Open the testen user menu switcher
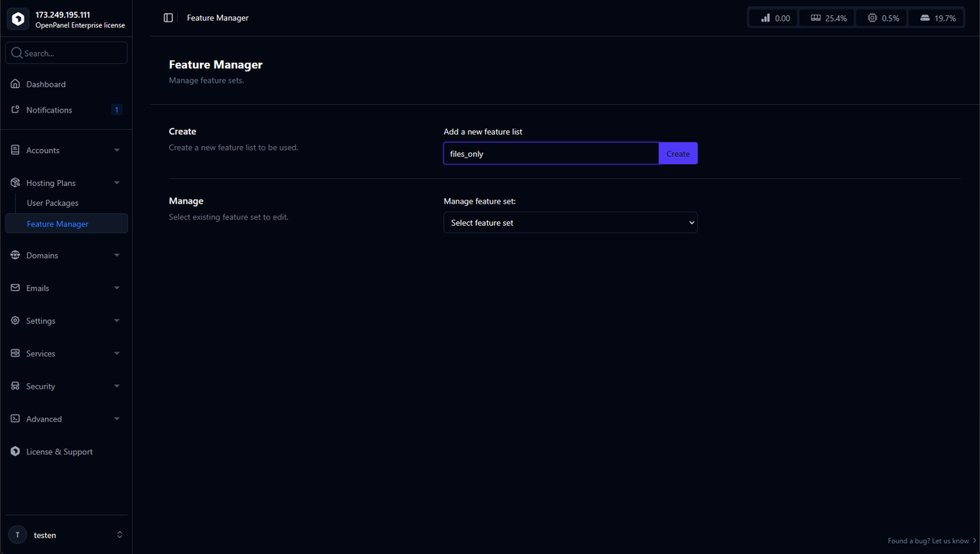Viewport: 980px width, 554px height. 119,535
